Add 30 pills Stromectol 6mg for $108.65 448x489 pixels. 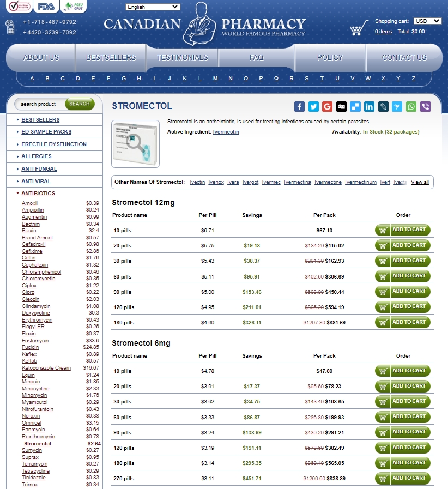click(402, 401)
